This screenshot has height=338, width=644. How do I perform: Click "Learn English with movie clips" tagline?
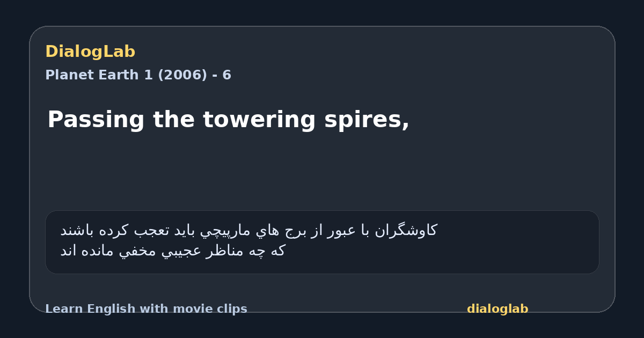click(x=146, y=309)
